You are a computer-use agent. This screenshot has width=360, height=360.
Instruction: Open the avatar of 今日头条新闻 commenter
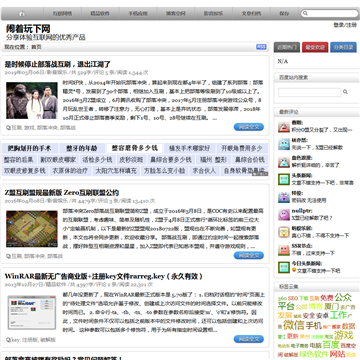(x=284, y=267)
